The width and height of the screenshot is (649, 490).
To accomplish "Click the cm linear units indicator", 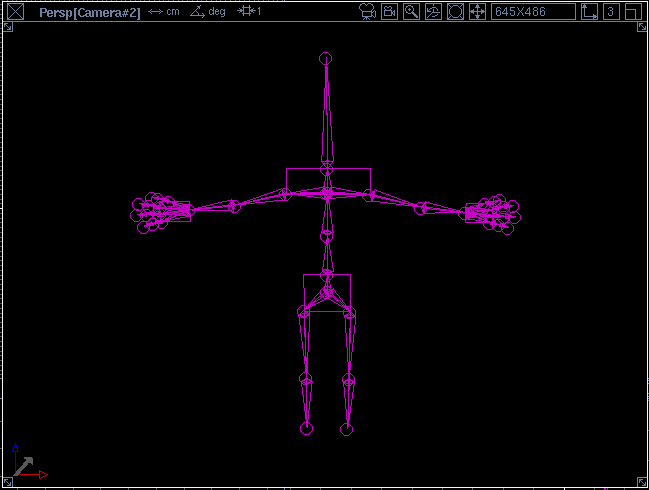I will pos(164,12).
